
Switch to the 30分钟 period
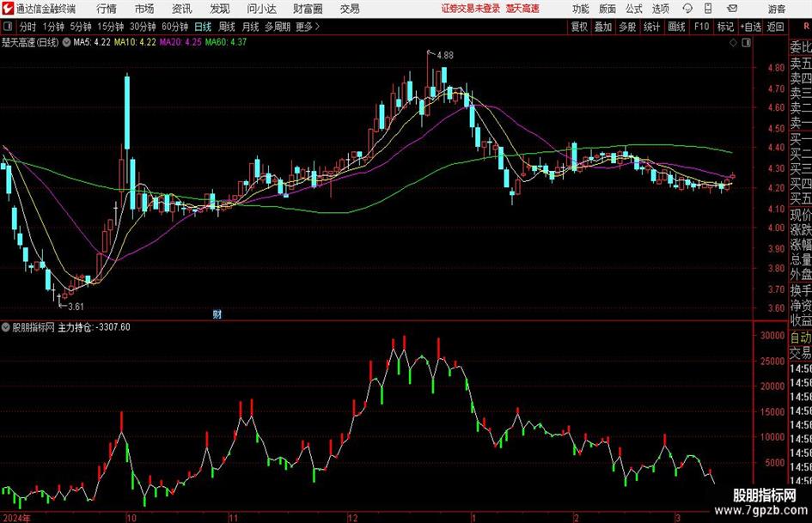pos(143,27)
